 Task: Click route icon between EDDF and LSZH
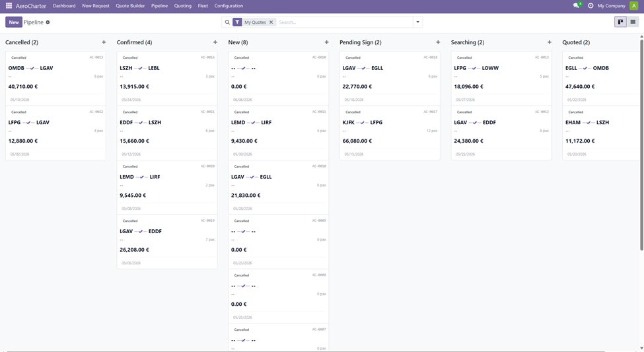click(141, 122)
